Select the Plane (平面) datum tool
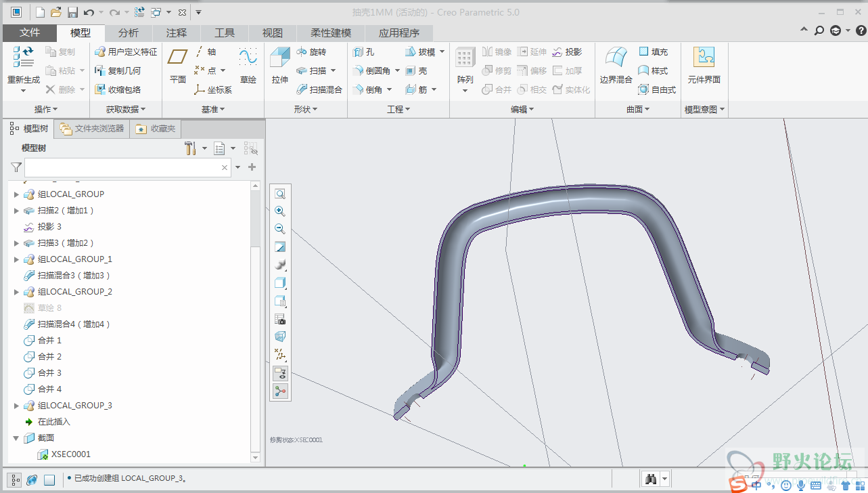Screen dimensions: 868x493 tap(178, 66)
